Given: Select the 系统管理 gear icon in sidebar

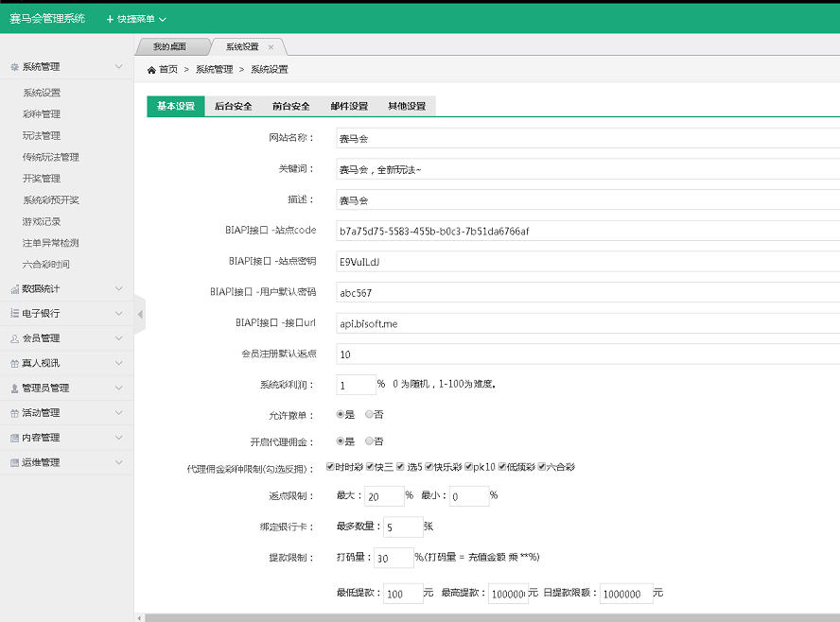Looking at the screenshot, I should 14,67.
